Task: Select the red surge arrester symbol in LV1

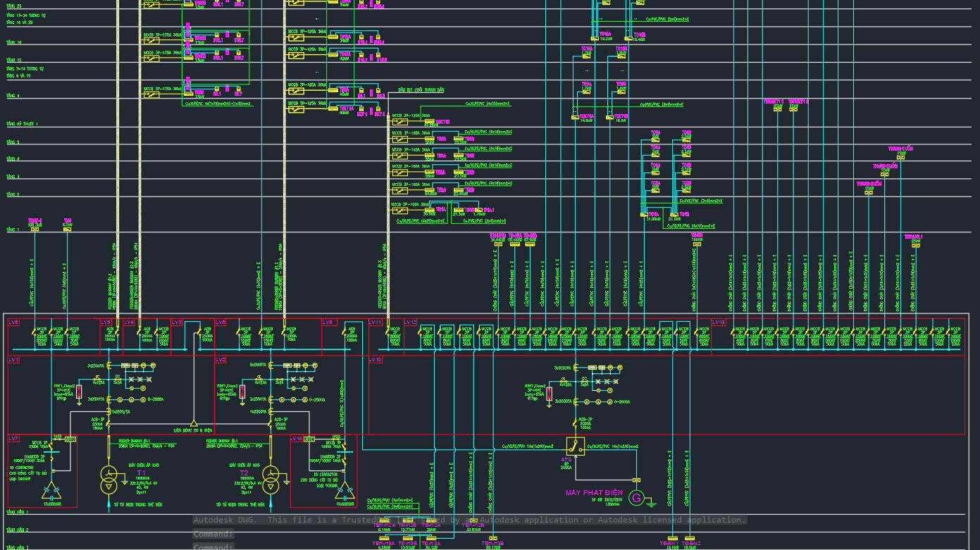Action: pyautogui.click(x=79, y=392)
